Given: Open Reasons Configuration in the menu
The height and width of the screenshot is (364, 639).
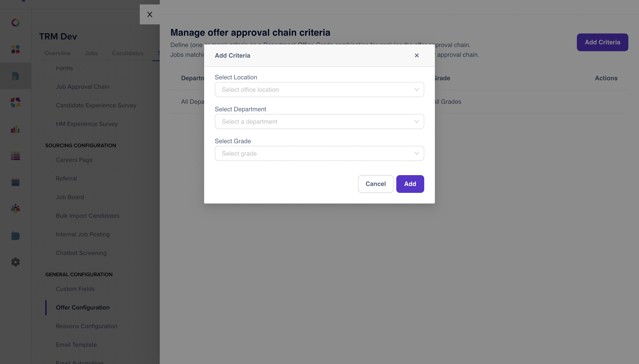Looking at the screenshot, I should pos(87,326).
